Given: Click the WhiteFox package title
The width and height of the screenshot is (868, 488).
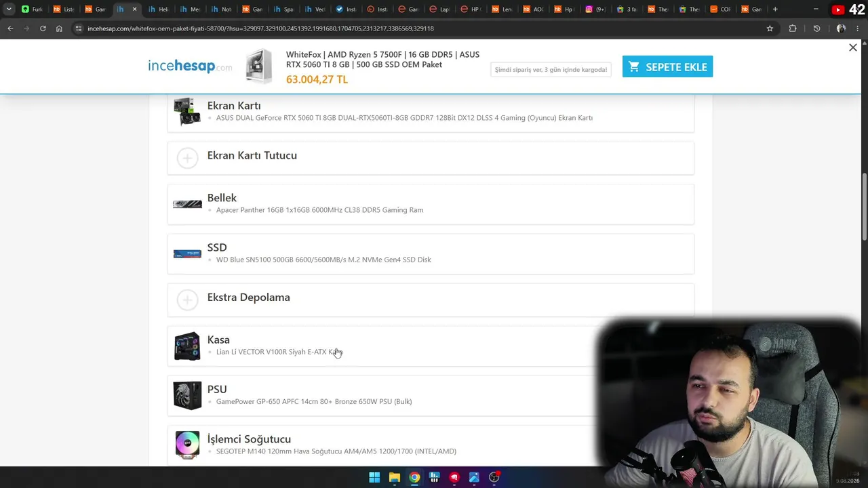Looking at the screenshot, I should (382, 60).
